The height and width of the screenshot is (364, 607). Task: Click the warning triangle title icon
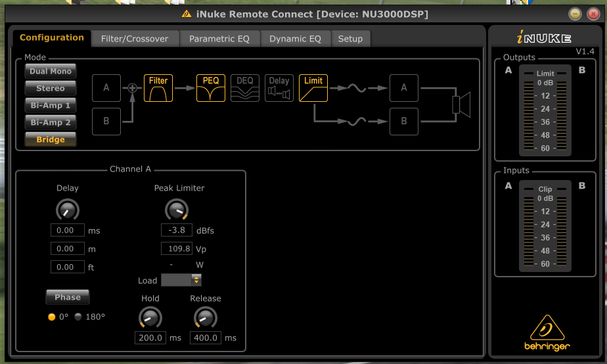187,14
